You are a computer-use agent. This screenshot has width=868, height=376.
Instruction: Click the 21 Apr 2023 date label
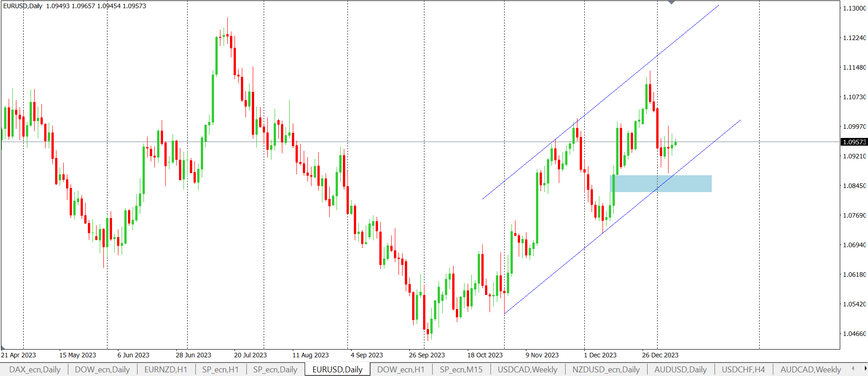(x=19, y=355)
